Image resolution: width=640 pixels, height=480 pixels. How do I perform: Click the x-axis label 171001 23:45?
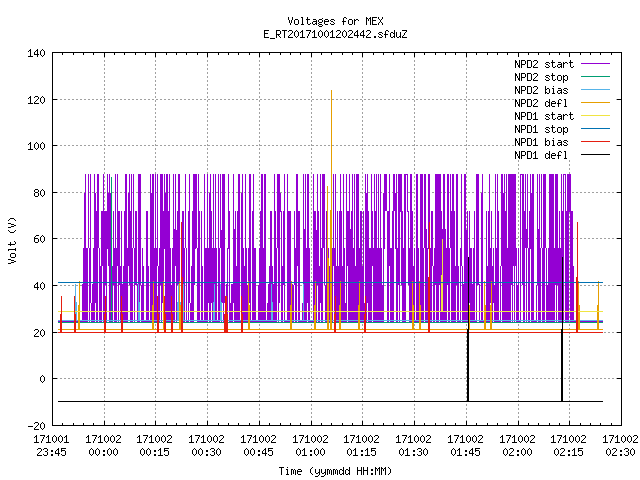[x=51, y=446]
